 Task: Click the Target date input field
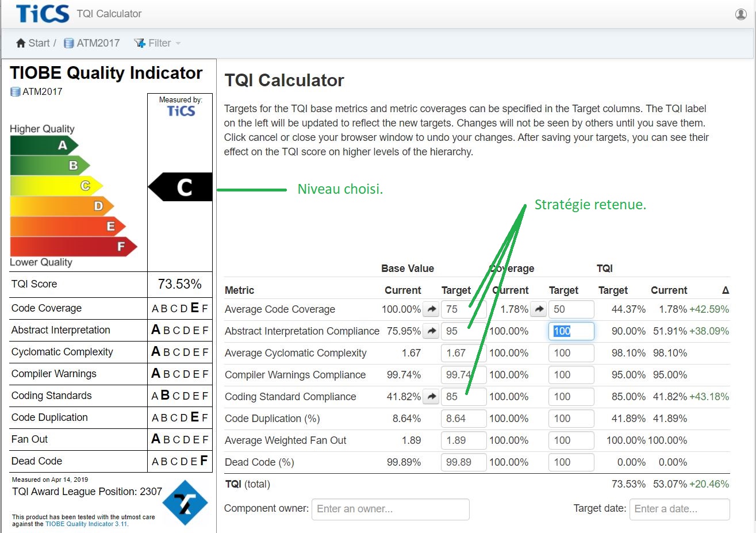pos(680,509)
